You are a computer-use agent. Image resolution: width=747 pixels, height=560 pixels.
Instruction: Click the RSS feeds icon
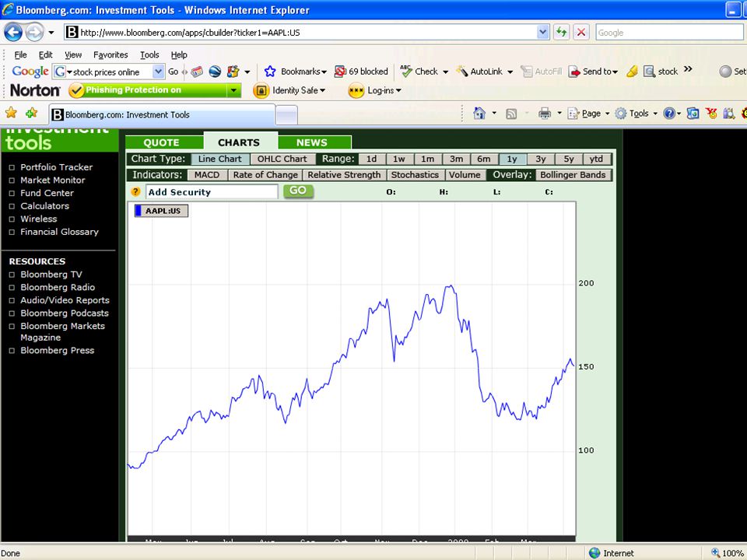pos(511,114)
